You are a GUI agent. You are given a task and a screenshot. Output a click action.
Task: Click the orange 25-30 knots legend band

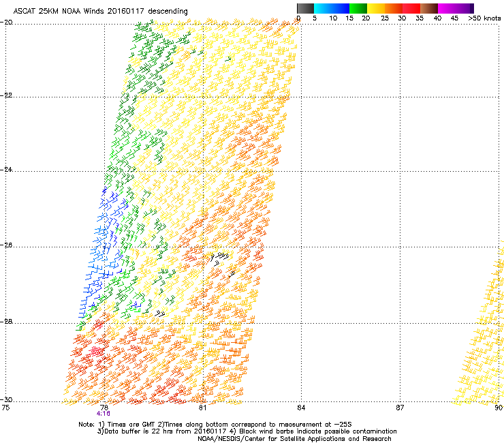coord(394,8)
